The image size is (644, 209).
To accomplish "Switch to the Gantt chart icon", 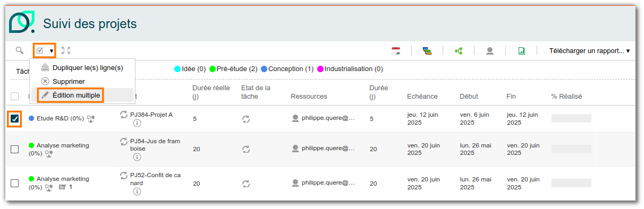I will [x=427, y=51].
